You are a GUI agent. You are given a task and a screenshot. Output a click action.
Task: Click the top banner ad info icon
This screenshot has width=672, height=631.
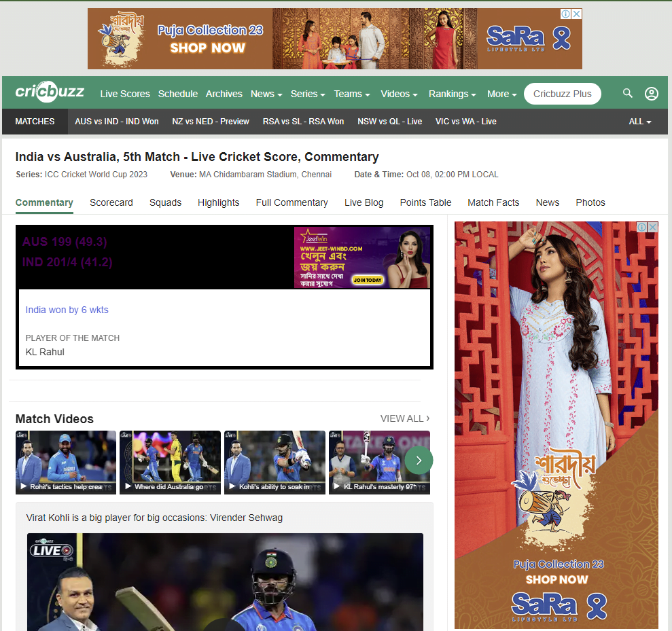(566, 14)
